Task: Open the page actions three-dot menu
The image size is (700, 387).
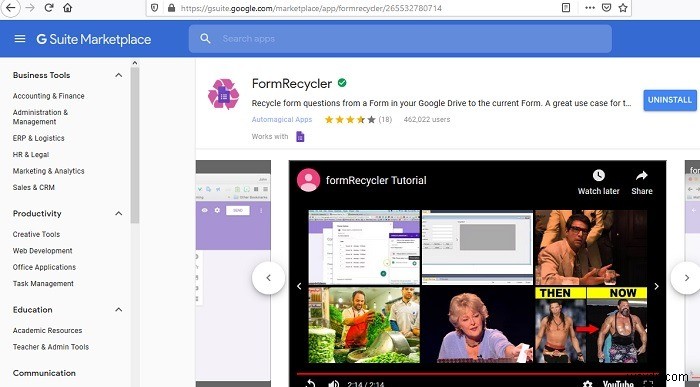Action: 590,8
